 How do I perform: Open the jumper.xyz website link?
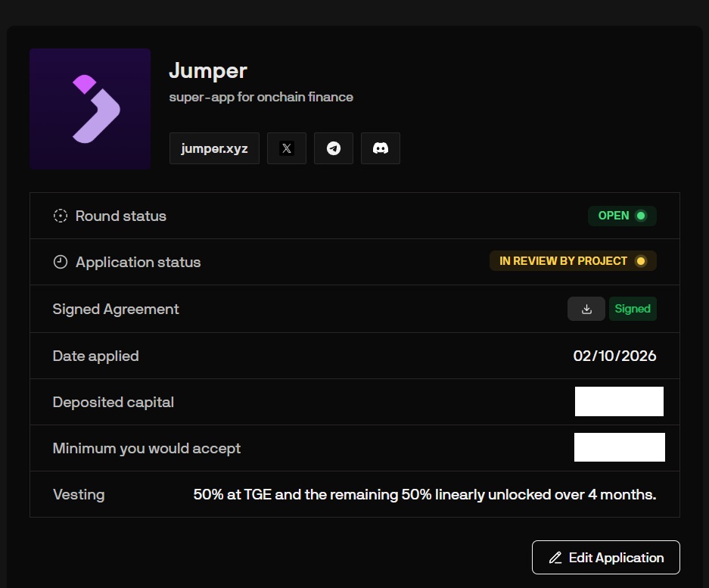pos(214,148)
